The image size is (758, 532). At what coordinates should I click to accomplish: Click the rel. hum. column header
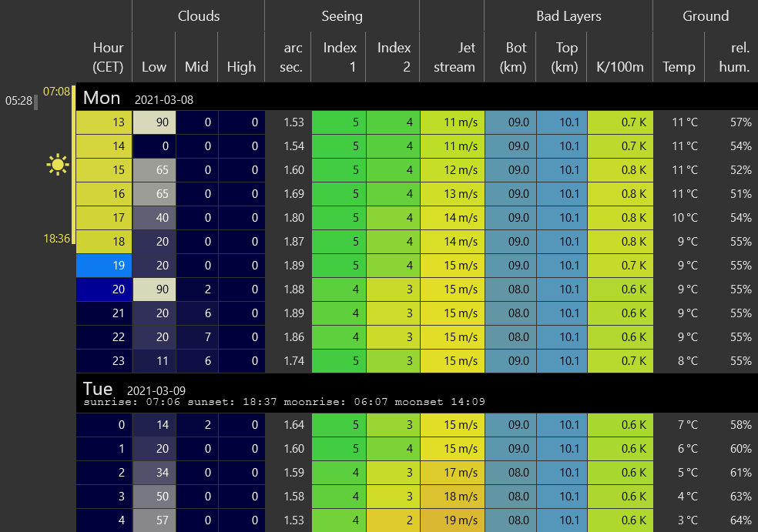pyautogui.click(x=734, y=57)
